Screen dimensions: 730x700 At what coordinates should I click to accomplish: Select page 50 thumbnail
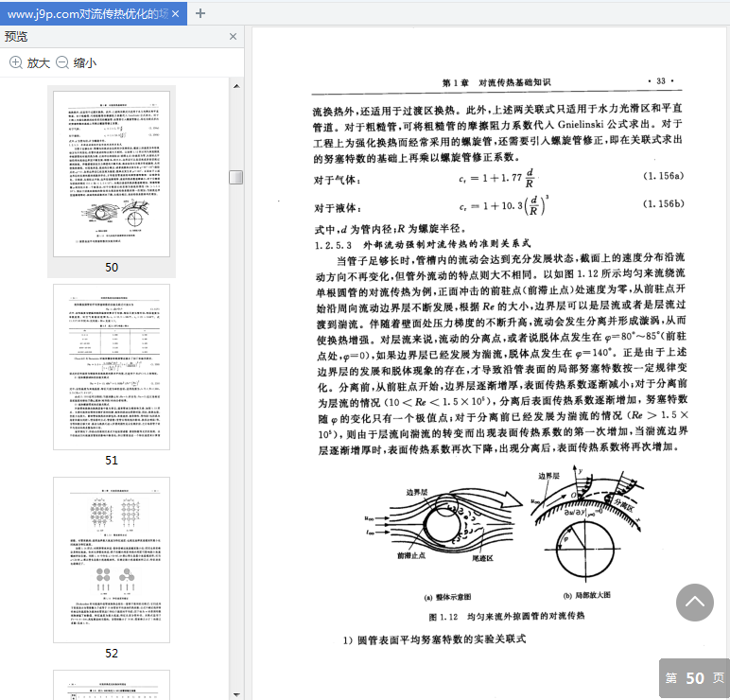[112, 174]
